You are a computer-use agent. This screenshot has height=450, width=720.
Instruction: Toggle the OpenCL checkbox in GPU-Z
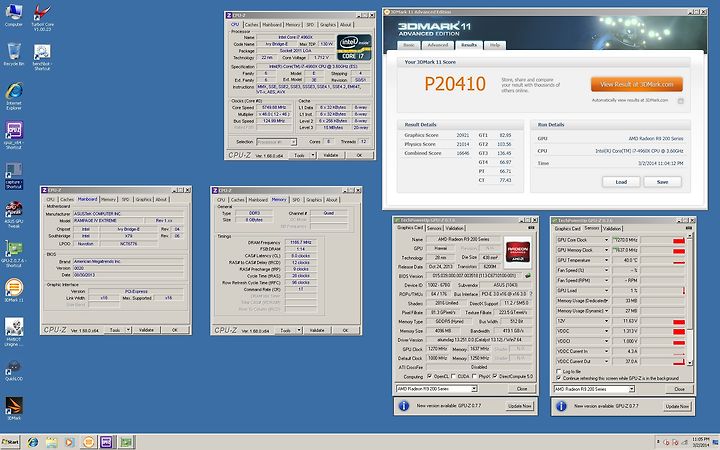[x=430, y=376]
